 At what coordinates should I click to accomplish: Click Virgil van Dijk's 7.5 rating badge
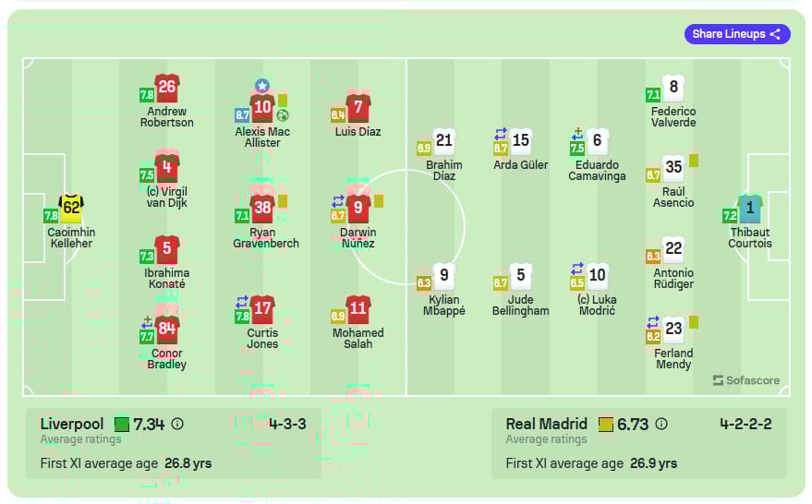click(x=147, y=174)
